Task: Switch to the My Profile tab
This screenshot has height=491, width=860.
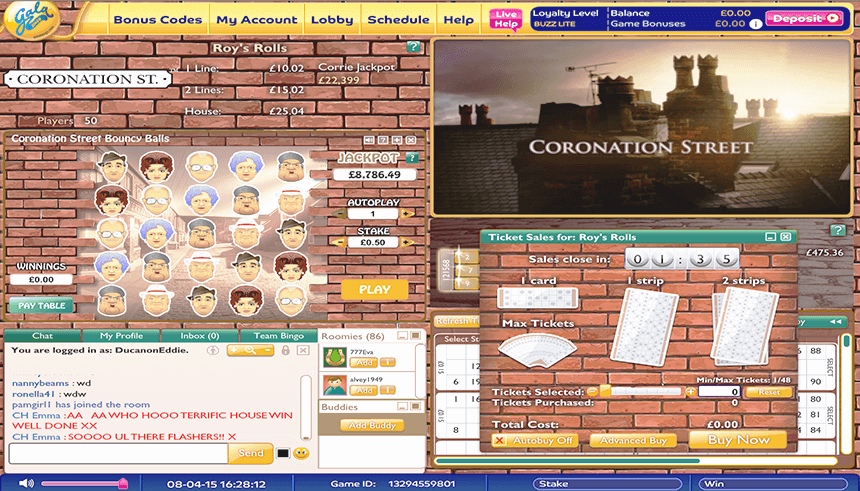Action: (x=121, y=336)
